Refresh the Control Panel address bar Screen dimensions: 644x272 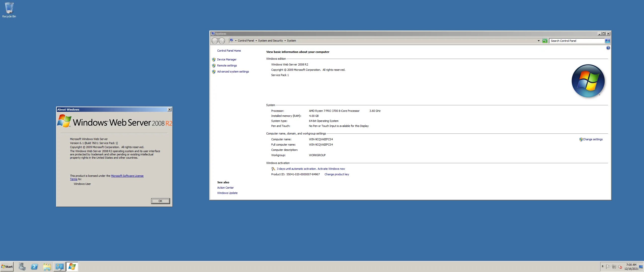pos(545,41)
